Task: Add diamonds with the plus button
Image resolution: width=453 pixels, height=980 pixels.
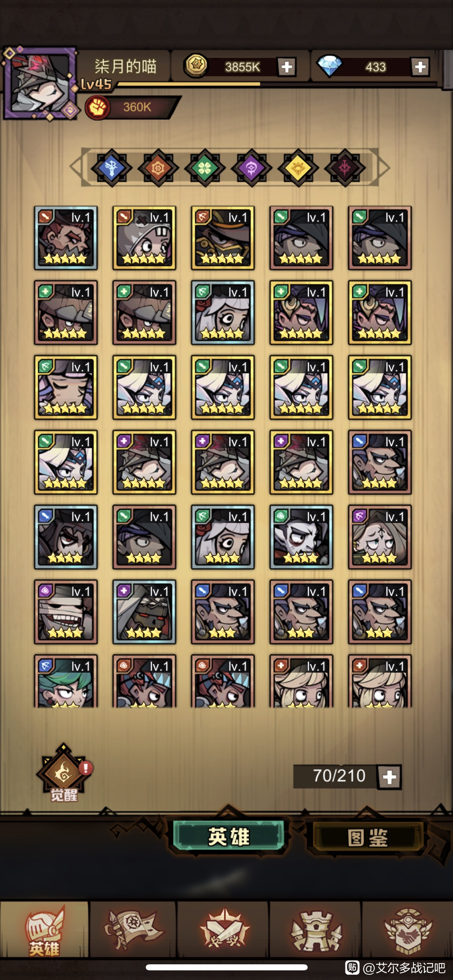Action: pos(420,67)
